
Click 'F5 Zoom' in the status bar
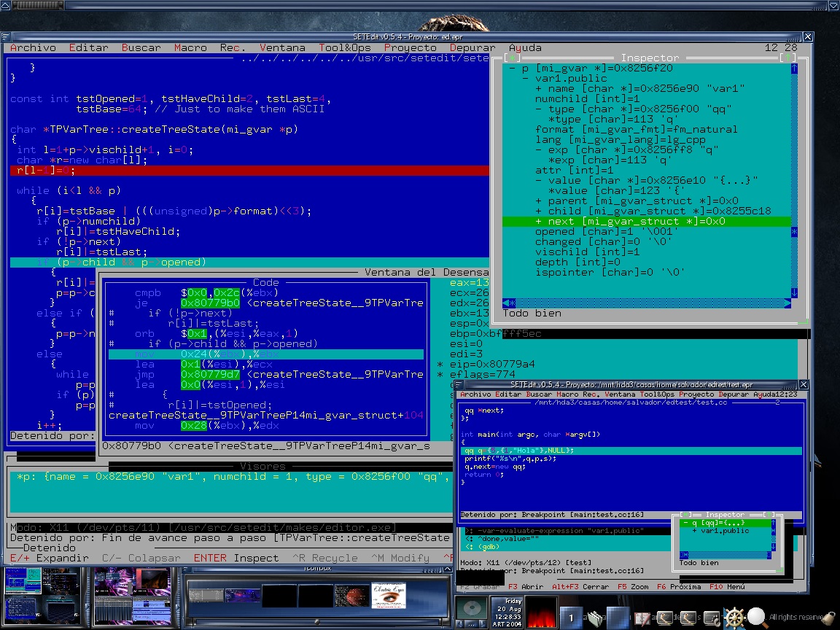632,586
